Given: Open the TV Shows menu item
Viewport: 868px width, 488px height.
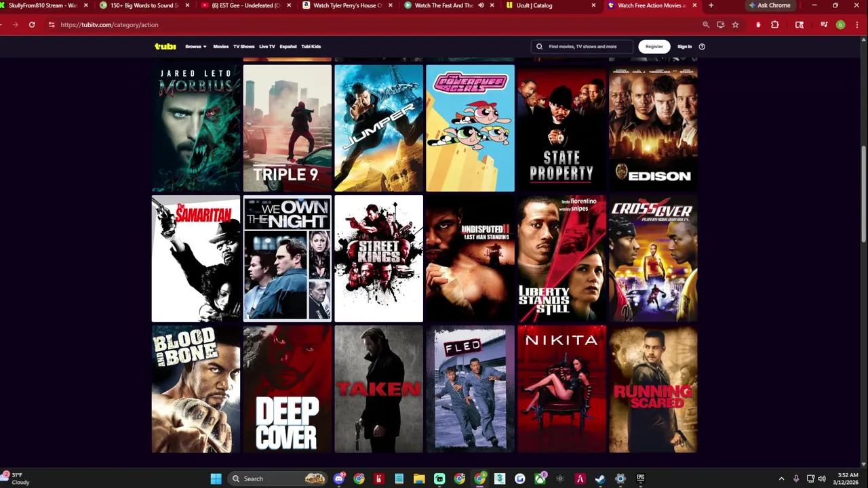Looking at the screenshot, I should pyautogui.click(x=243, y=47).
